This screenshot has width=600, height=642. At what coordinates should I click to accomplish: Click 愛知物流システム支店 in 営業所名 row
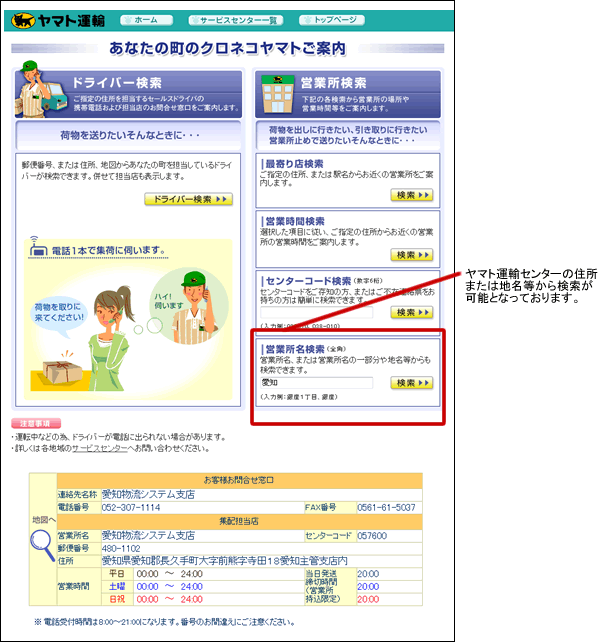tap(148, 536)
